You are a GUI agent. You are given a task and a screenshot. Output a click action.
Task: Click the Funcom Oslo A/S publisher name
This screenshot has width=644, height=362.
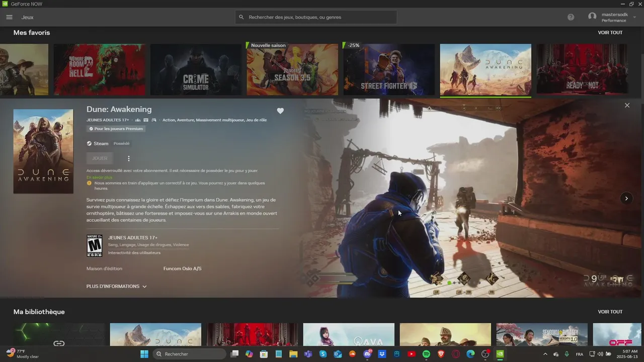pyautogui.click(x=182, y=268)
